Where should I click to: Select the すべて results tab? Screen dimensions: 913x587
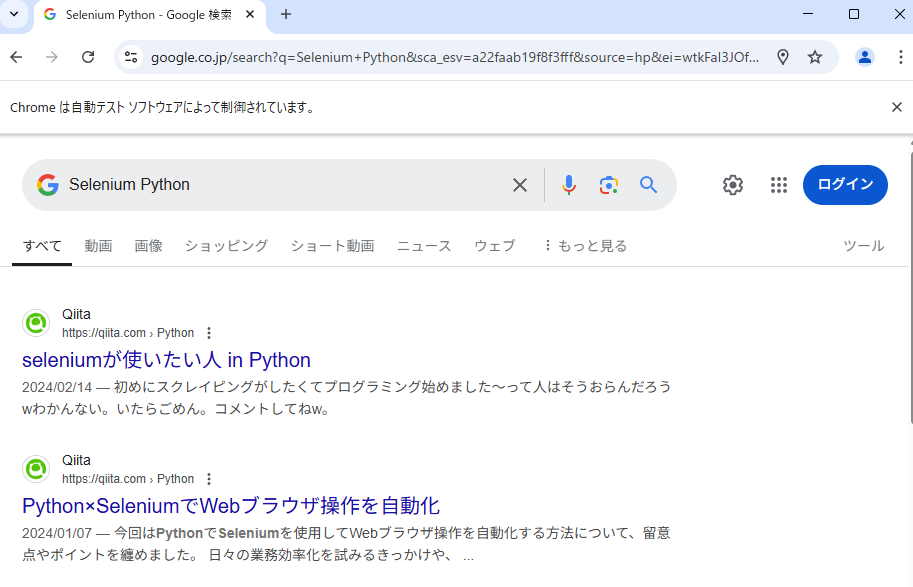pos(42,246)
